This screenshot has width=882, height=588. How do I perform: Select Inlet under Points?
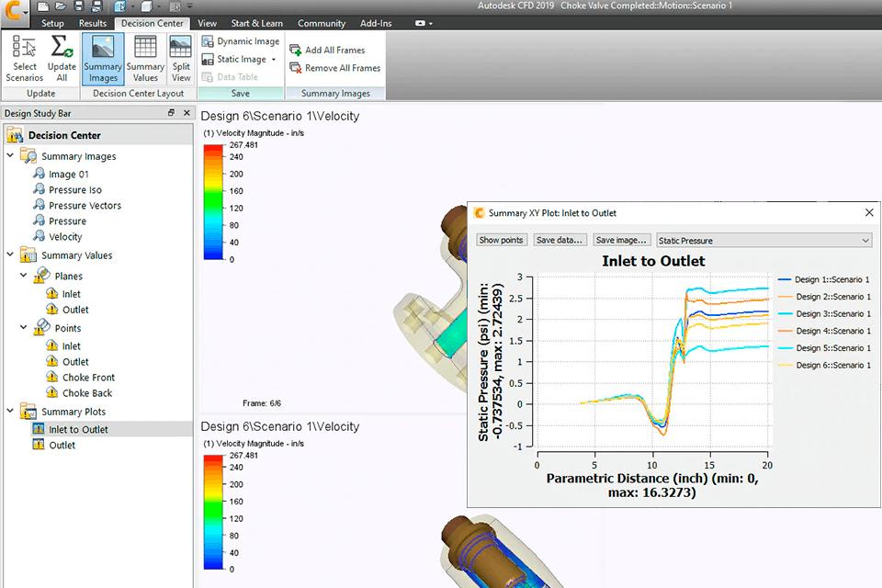tap(71, 346)
